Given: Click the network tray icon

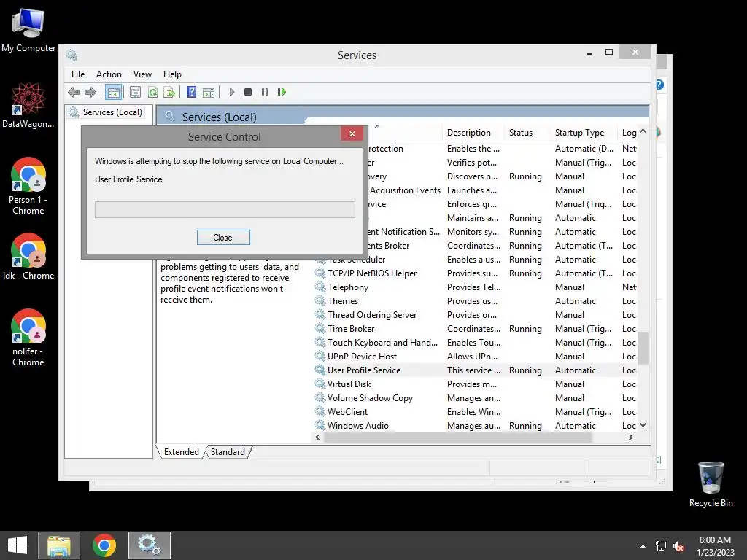Looking at the screenshot, I should (x=661, y=546).
